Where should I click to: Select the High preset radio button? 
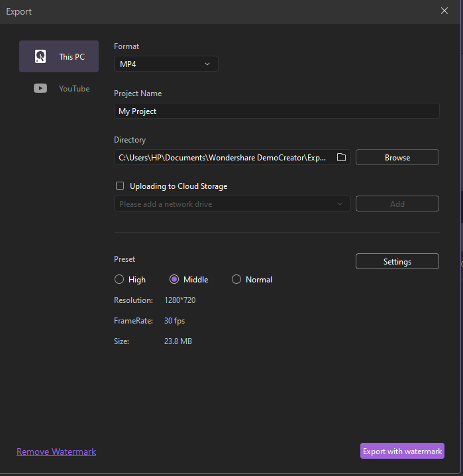(119, 280)
